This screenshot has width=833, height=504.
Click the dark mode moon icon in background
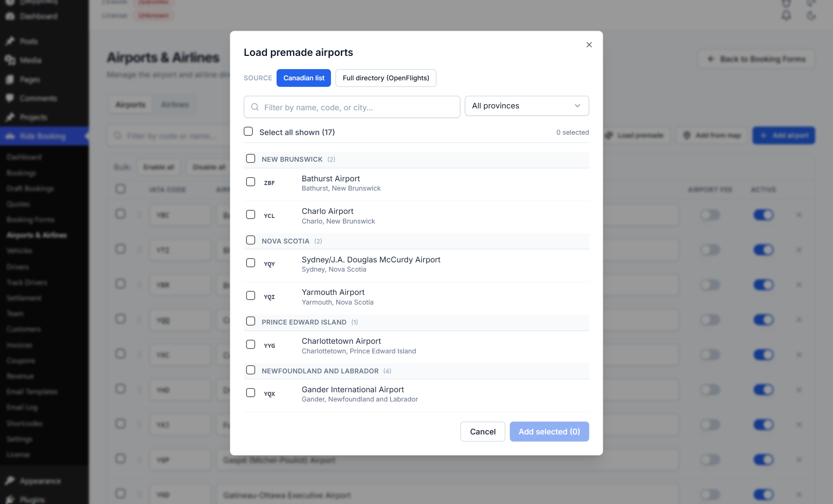811,16
